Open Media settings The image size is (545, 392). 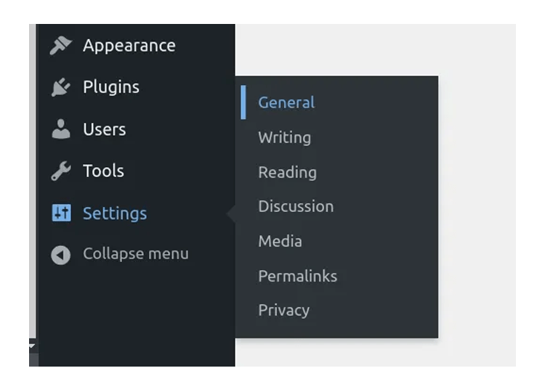tap(280, 241)
